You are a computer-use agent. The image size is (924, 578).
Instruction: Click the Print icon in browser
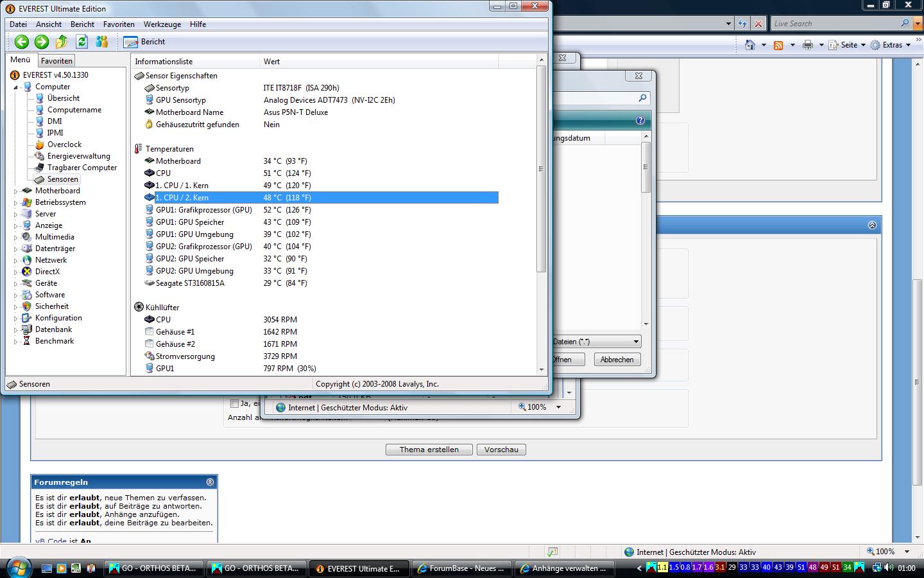808,45
